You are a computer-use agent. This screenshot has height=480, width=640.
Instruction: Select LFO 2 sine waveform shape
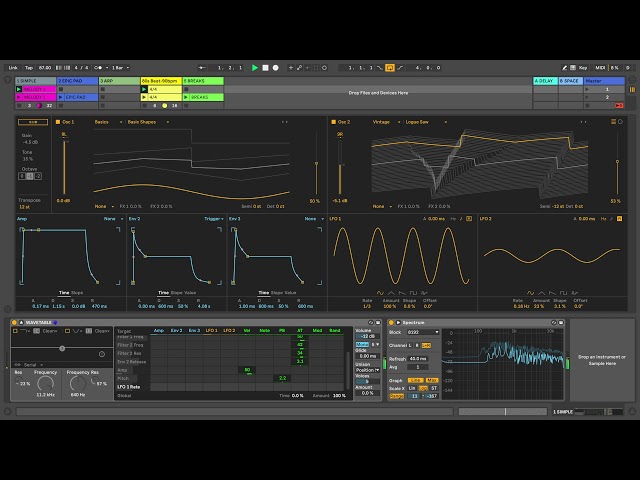pos(530,293)
